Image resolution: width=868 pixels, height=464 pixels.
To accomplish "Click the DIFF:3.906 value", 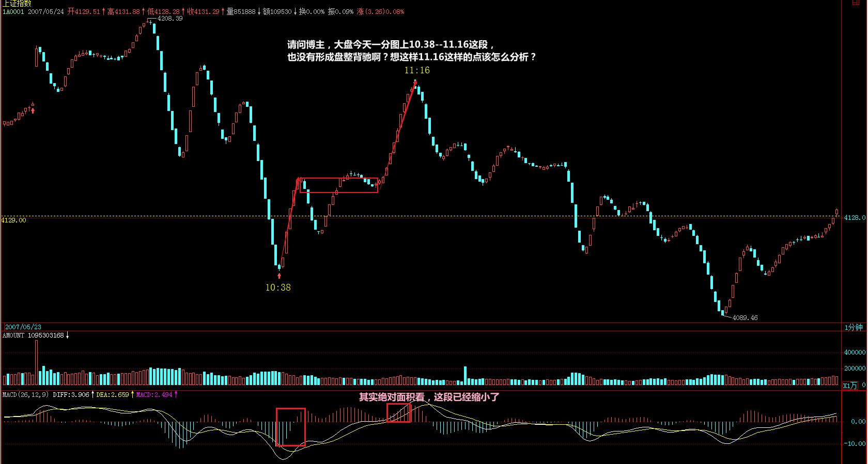I will (x=71, y=394).
